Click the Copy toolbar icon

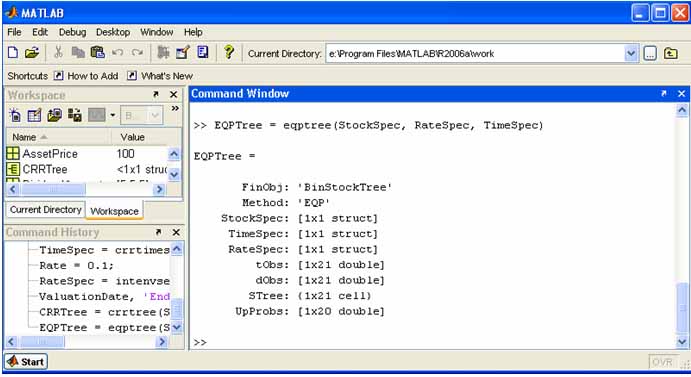click(x=78, y=53)
